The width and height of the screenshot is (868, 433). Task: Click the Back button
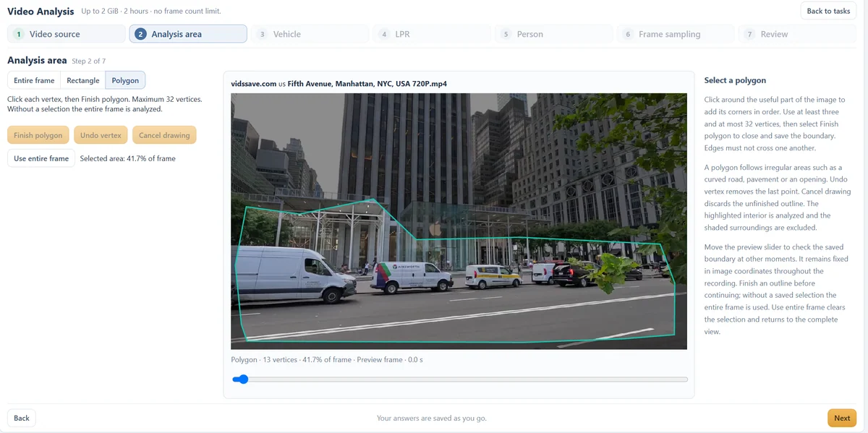click(22, 418)
